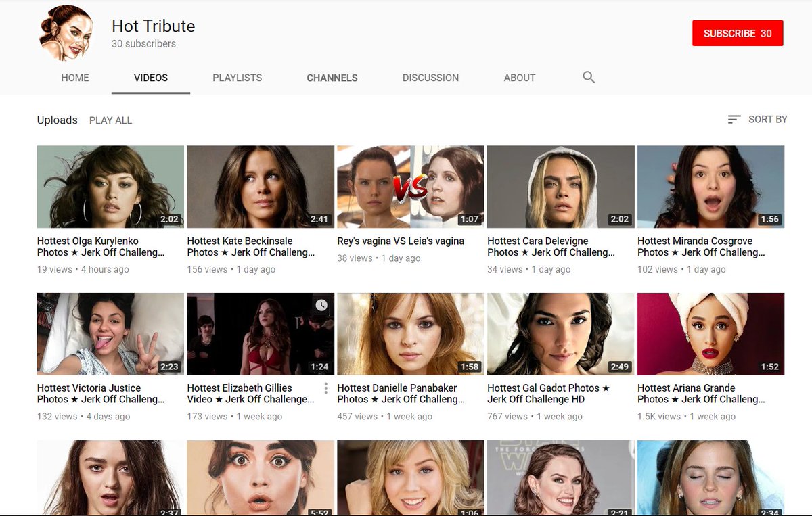Click the '132 views • 4 days ago' text
The width and height of the screenshot is (812, 516).
click(x=84, y=417)
